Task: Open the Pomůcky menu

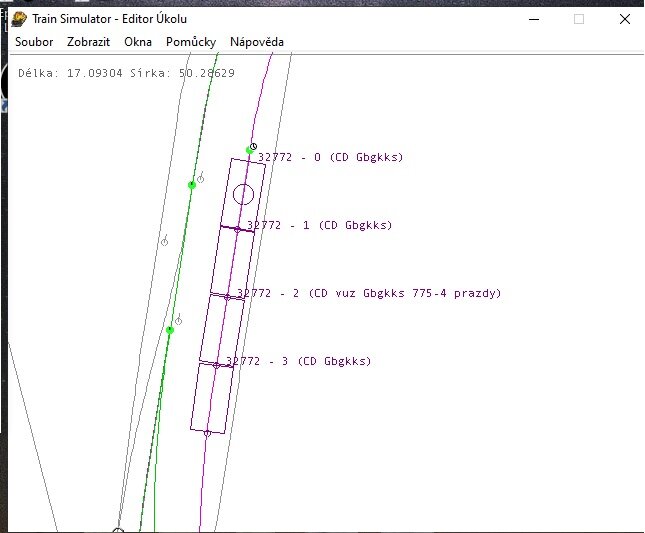Action: [x=190, y=42]
